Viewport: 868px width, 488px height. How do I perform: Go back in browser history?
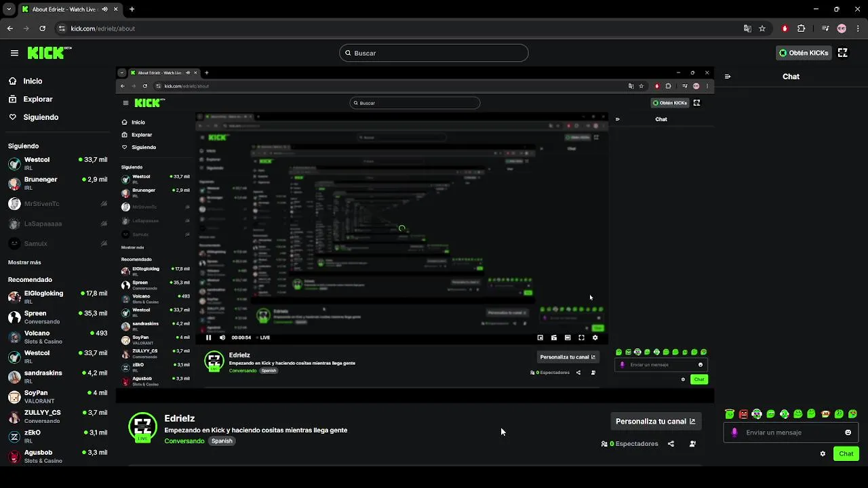coord(9,28)
